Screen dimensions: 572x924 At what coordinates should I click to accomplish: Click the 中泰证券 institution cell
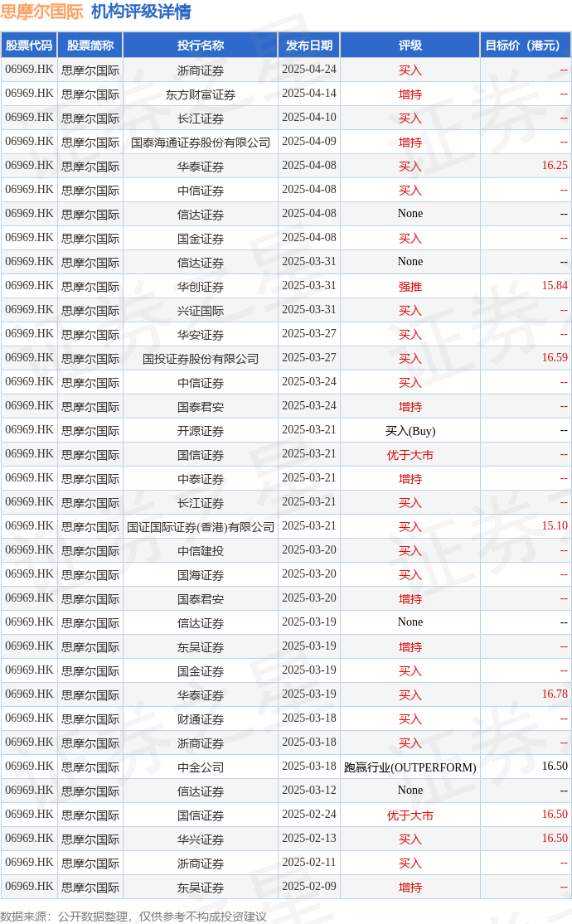[201, 478]
